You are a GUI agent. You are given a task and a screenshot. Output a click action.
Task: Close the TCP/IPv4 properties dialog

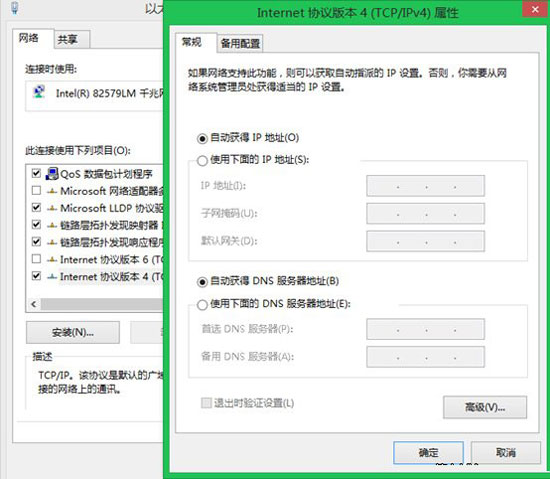click(x=535, y=9)
